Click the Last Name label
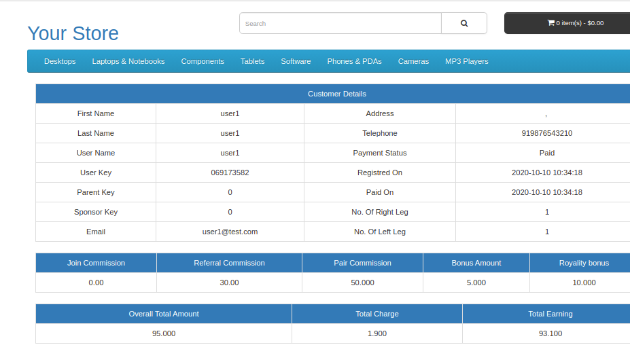Viewport: 630px width, 364px height. pos(96,133)
